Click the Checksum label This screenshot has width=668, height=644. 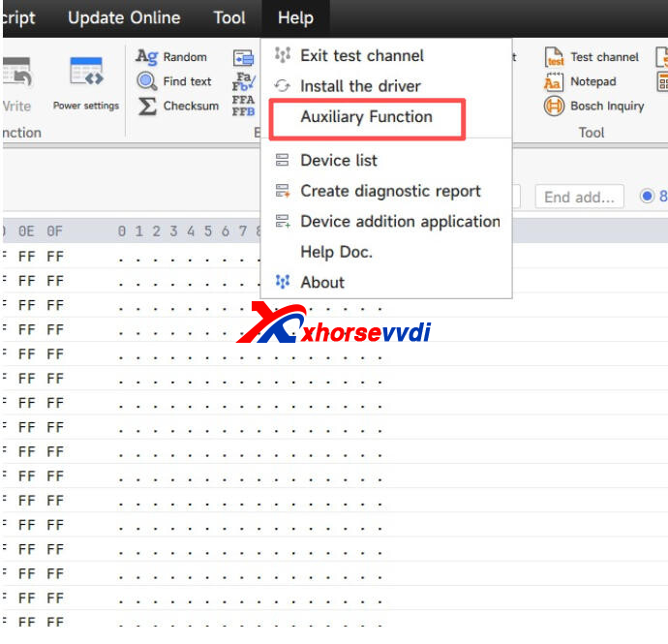coord(191,106)
